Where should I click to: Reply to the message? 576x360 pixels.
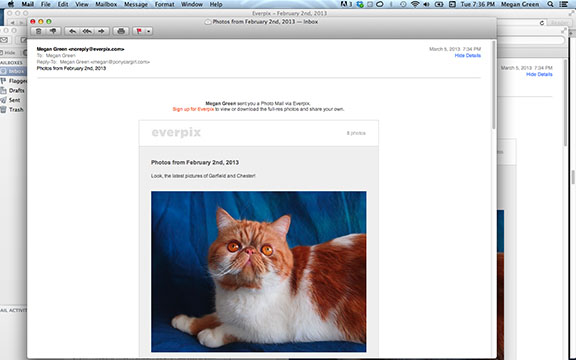[72, 31]
